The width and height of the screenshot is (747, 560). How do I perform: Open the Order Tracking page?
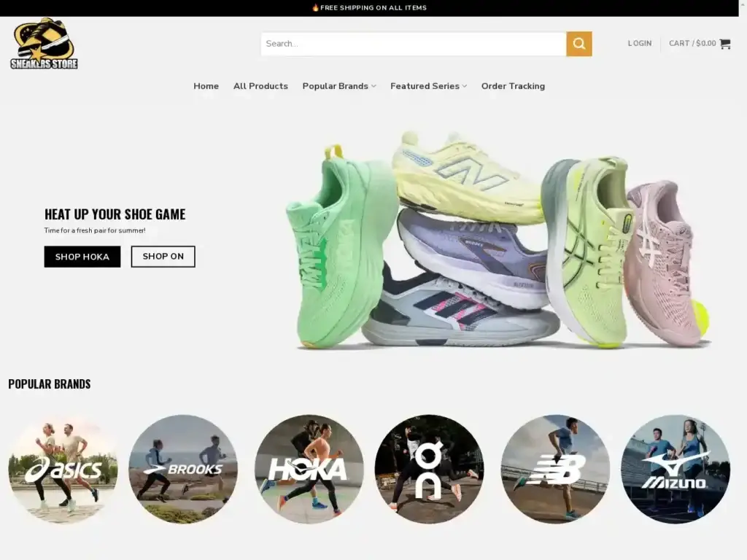point(513,86)
